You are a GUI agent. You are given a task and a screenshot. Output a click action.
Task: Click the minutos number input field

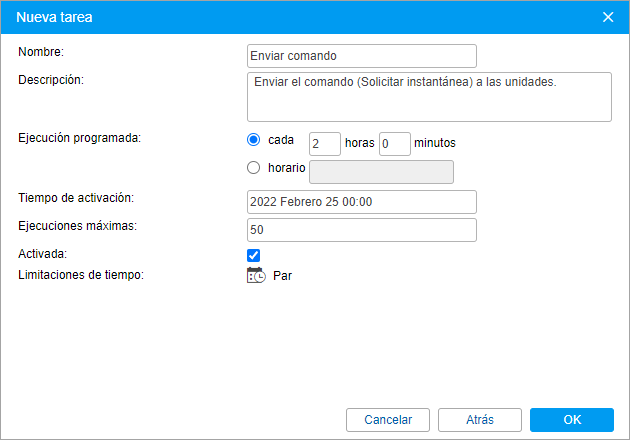(395, 143)
